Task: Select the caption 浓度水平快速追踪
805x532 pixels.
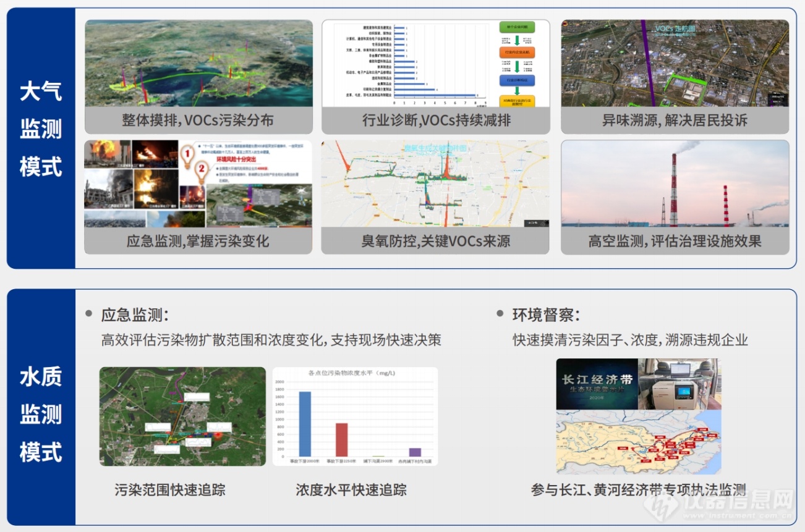Action: pos(351,490)
